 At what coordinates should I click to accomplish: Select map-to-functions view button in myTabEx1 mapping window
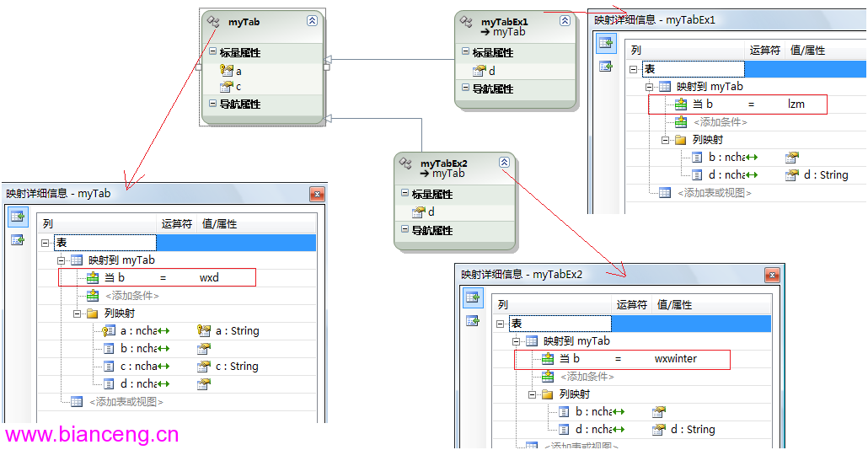coord(606,67)
